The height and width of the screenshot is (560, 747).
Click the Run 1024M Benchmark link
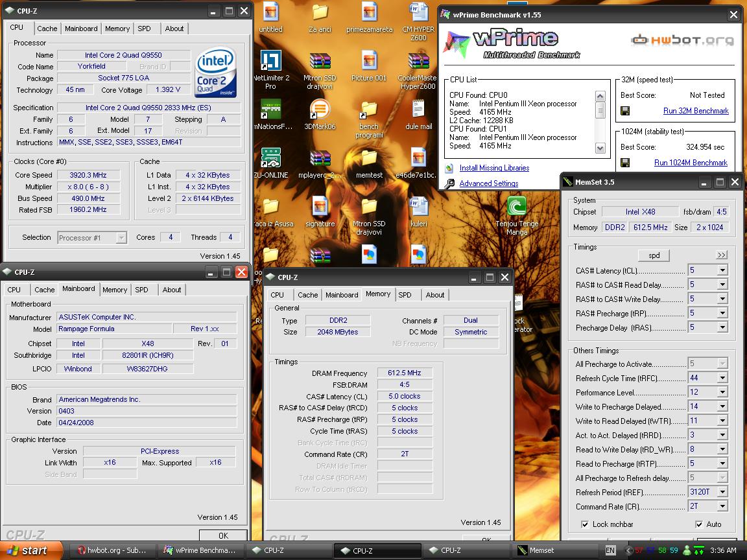[x=691, y=163]
